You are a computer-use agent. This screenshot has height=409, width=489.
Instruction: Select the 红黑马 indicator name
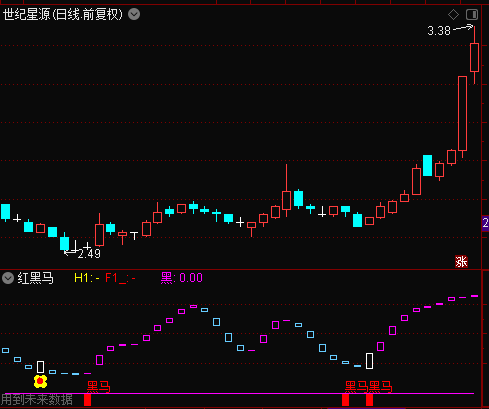click(36, 278)
